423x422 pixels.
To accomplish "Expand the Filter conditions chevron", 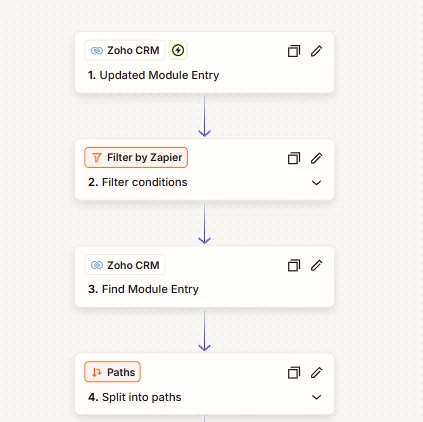I will [x=316, y=183].
